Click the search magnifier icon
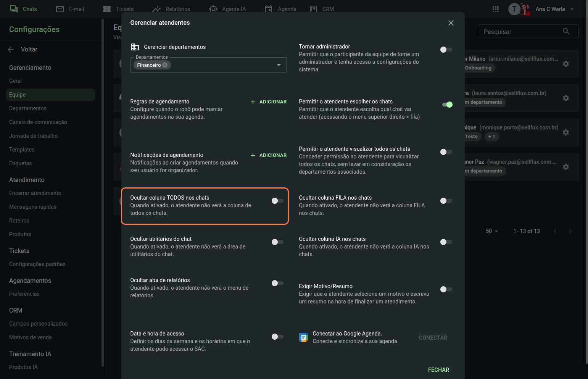The image size is (588, 379). click(x=566, y=31)
